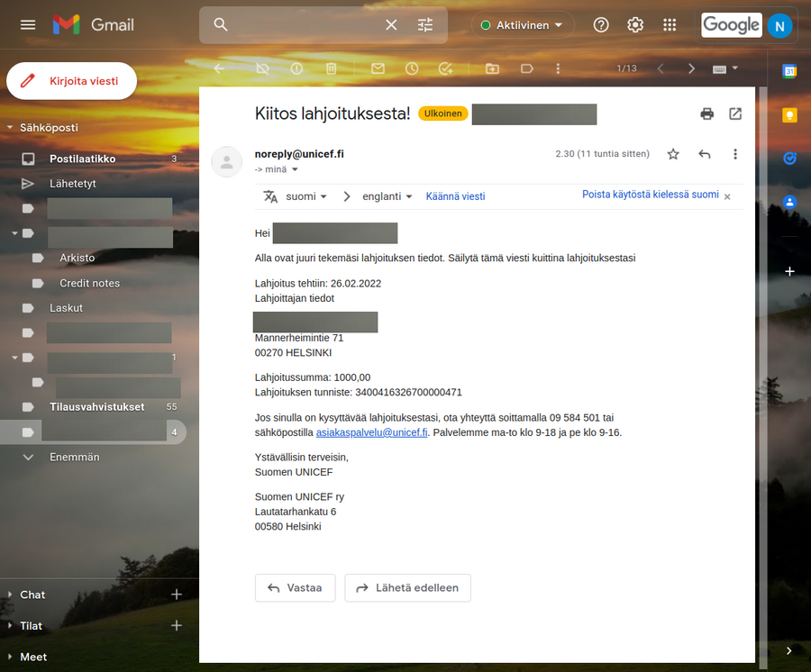The width and height of the screenshot is (811, 672).
Task: Click the Kirjoita viesti compose button
Action: pos(72,81)
